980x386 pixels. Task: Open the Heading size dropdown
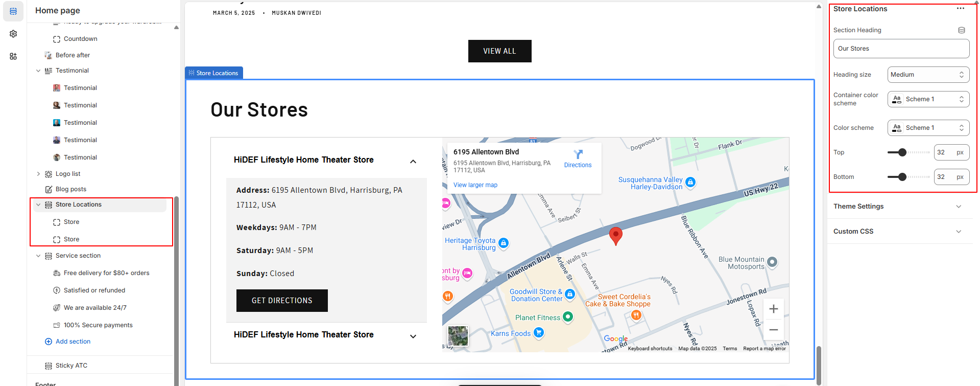(928, 75)
